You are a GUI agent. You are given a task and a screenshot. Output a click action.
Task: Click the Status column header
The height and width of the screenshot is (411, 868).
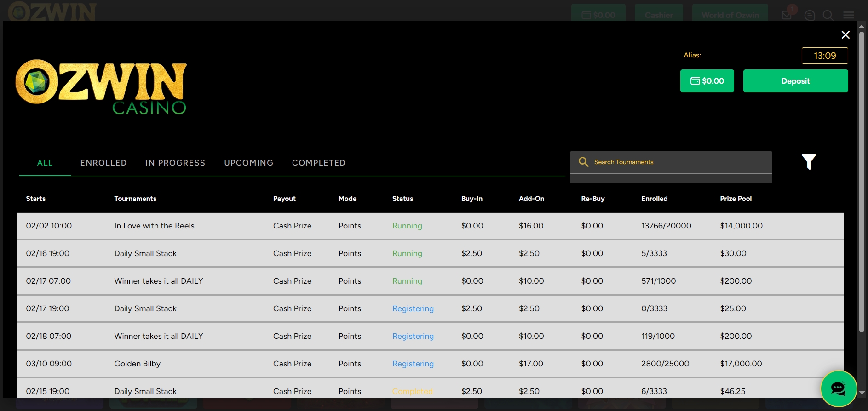pos(402,199)
